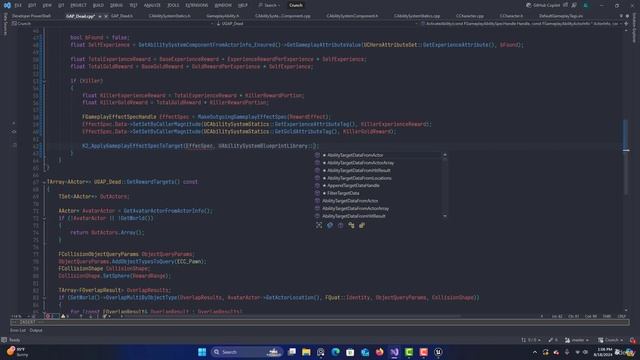
Task: Open the notifications bell in status bar
Action: pyautogui.click(x=633, y=340)
